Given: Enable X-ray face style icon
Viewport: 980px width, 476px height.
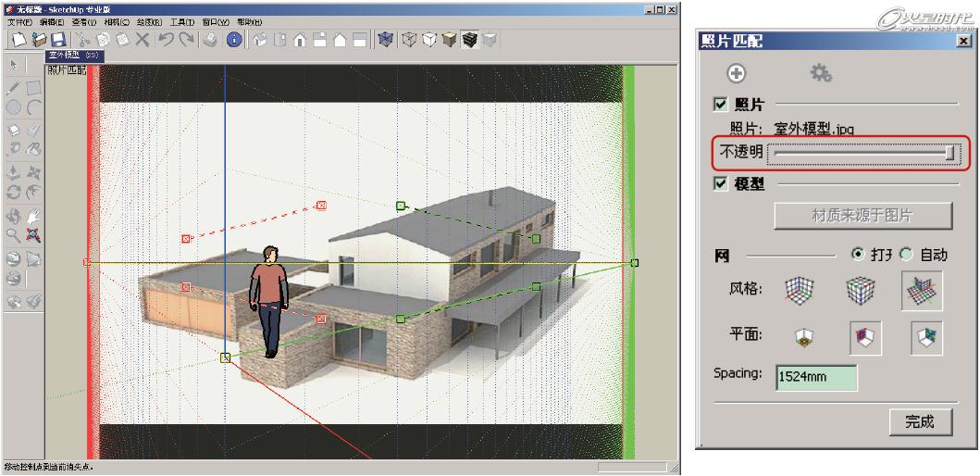Looking at the screenshot, I should 386,40.
